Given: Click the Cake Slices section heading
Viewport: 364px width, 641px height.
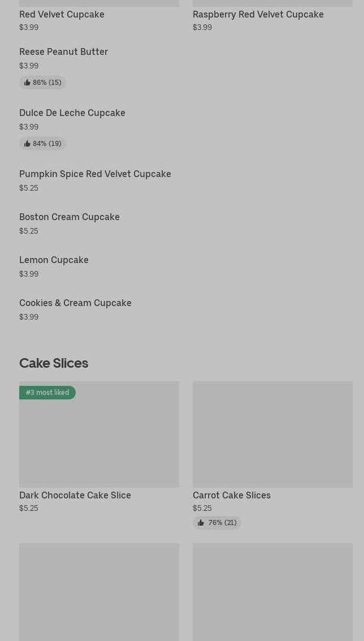Looking at the screenshot, I should (54, 363).
